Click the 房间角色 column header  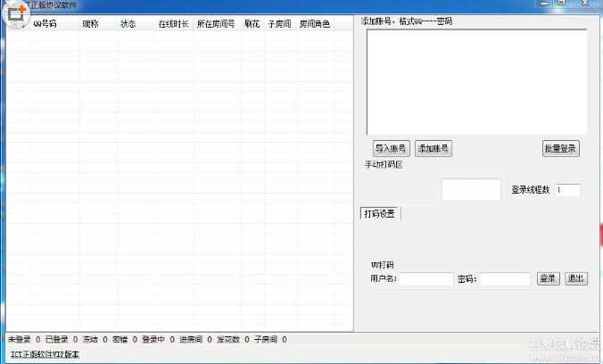tap(314, 25)
